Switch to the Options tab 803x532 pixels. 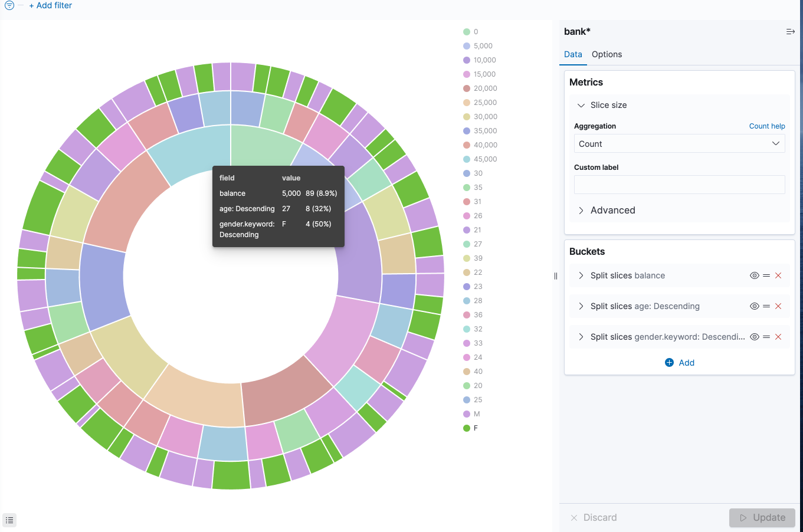point(607,54)
